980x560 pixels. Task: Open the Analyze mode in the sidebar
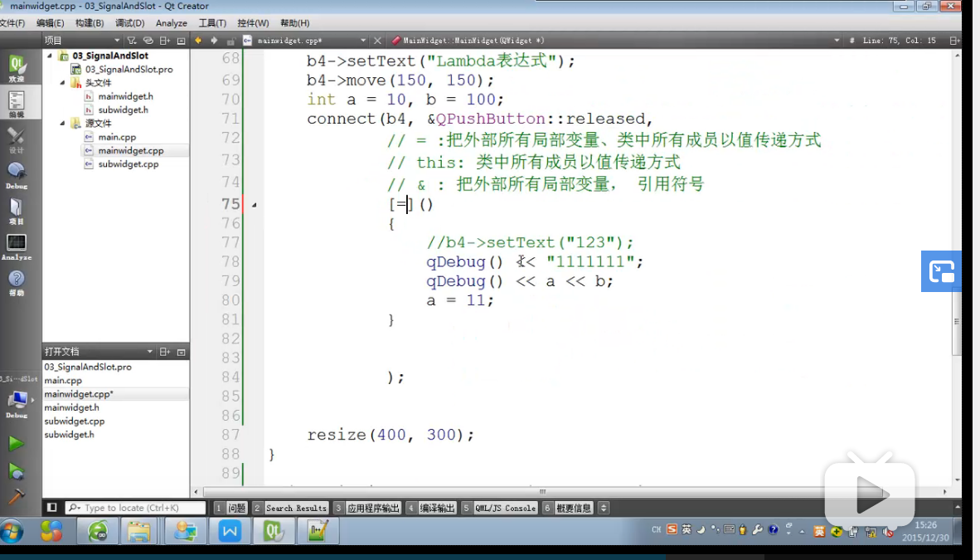[x=17, y=247]
